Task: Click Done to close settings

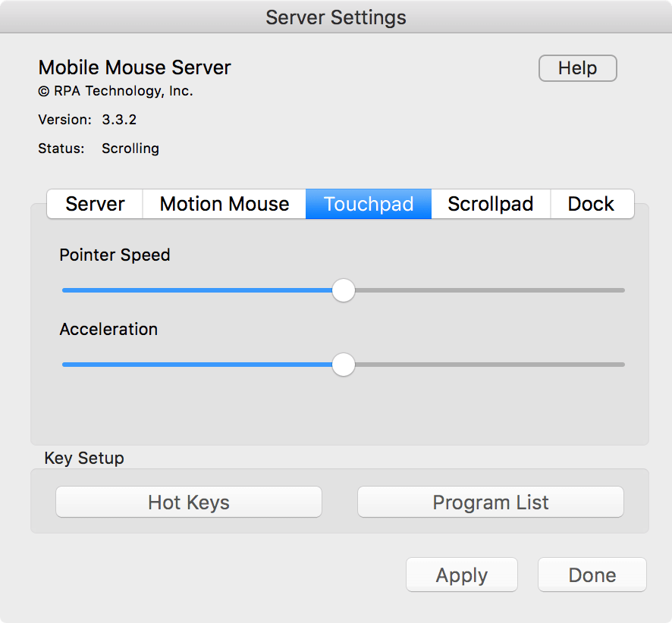Action: pyautogui.click(x=592, y=574)
